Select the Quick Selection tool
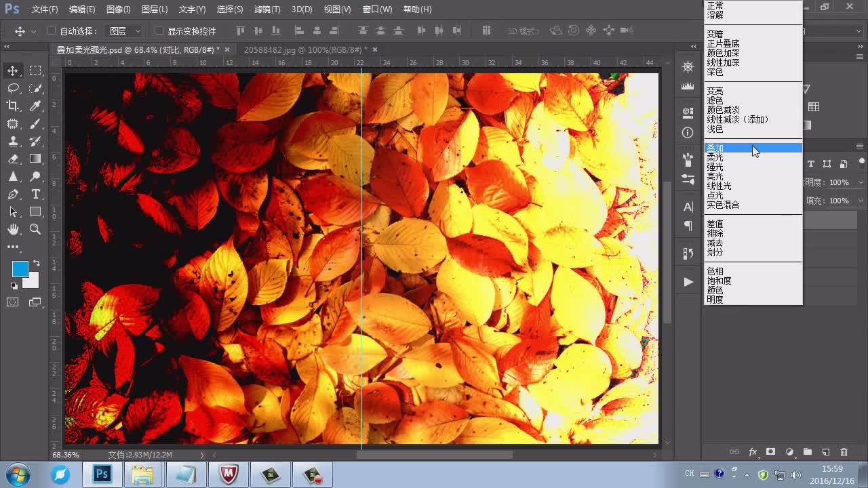Image resolution: width=868 pixels, height=488 pixels. (35, 88)
